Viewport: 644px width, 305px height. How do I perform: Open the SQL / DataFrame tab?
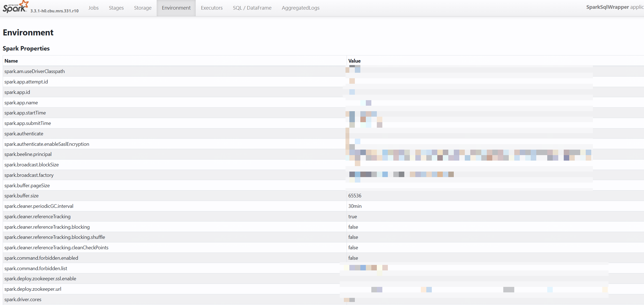[252, 8]
